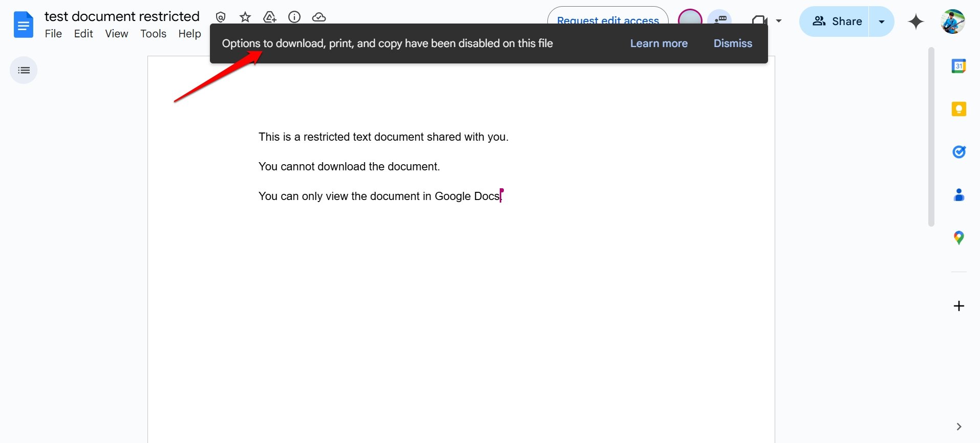Click the Add to Drive shortcut icon

pos(270,17)
